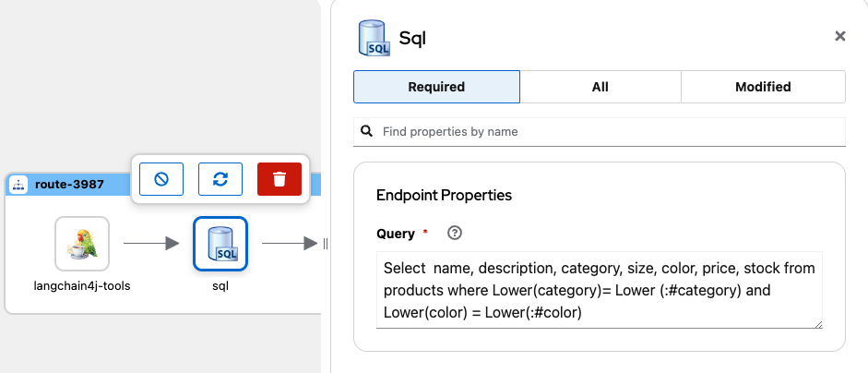Click the magnifier search icon
Image resolution: width=868 pixels, height=373 pixels.
pyautogui.click(x=366, y=131)
